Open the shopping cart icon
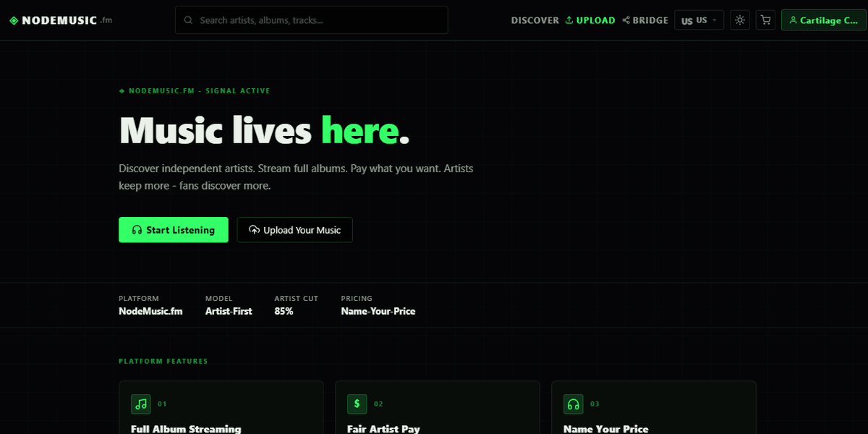This screenshot has width=868, height=434. (x=765, y=20)
